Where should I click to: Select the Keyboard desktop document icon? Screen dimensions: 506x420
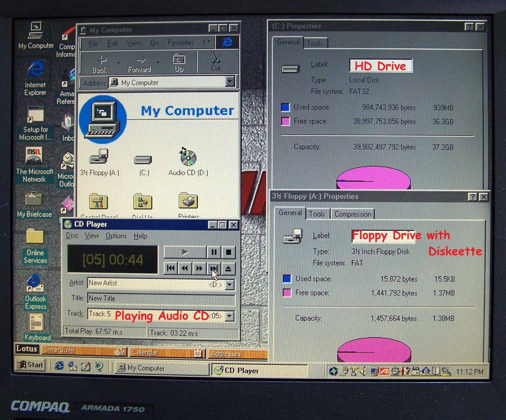point(37,327)
